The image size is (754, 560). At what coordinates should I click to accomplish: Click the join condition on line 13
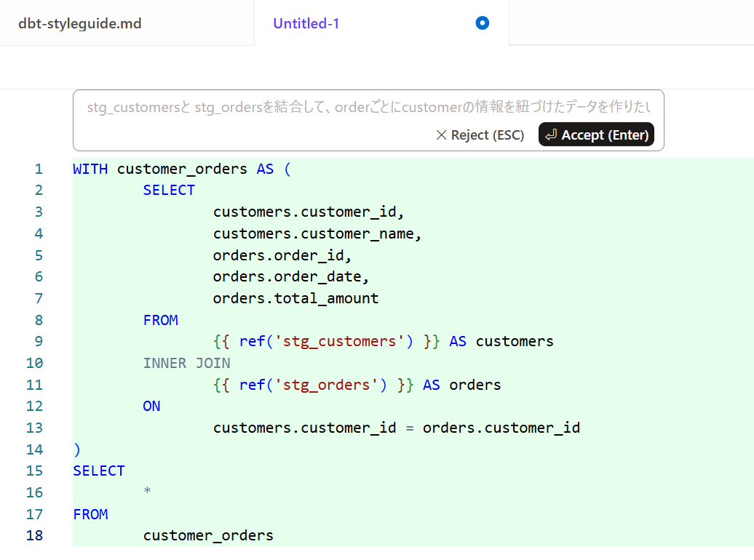click(397, 428)
